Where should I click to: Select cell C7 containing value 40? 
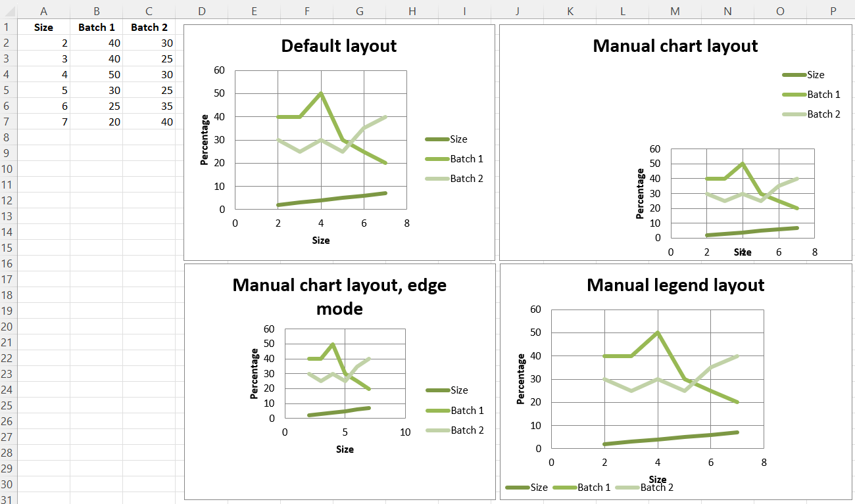[x=149, y=122]
